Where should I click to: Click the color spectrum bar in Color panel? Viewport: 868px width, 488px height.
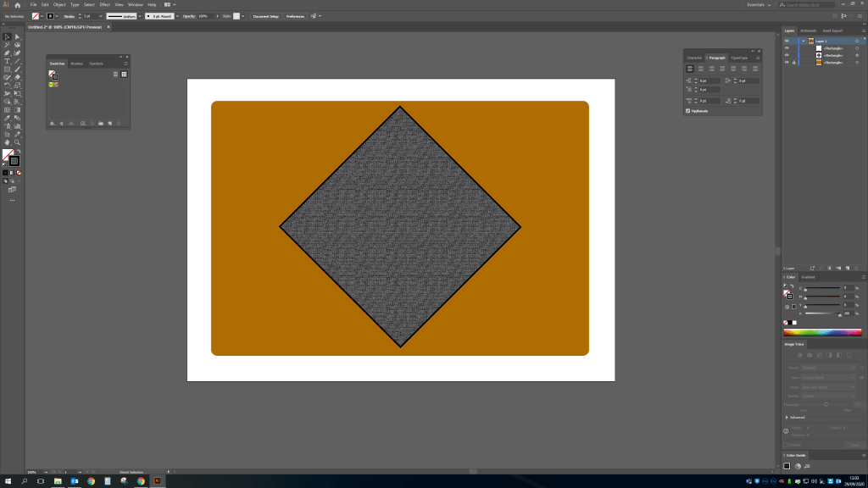[x=821, y=332]
